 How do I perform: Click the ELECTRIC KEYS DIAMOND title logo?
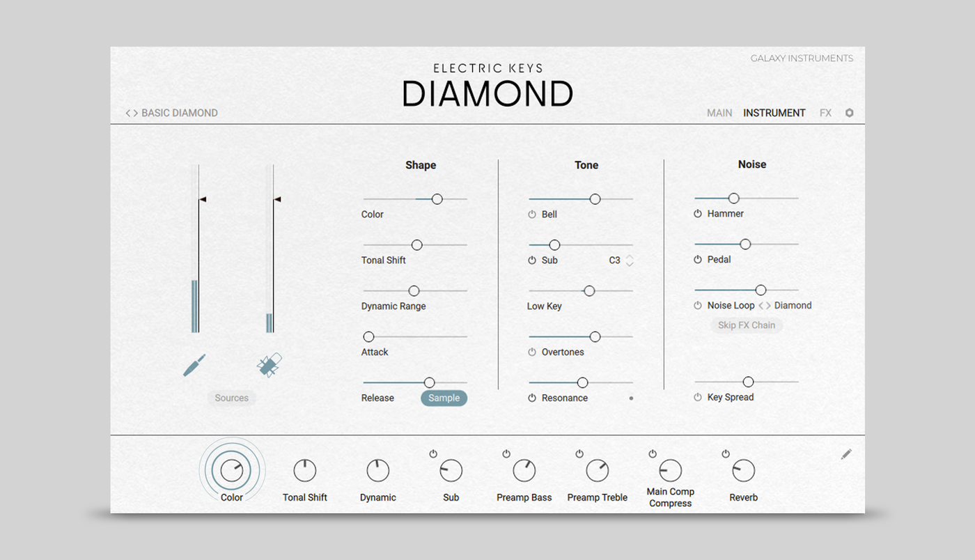487,86
